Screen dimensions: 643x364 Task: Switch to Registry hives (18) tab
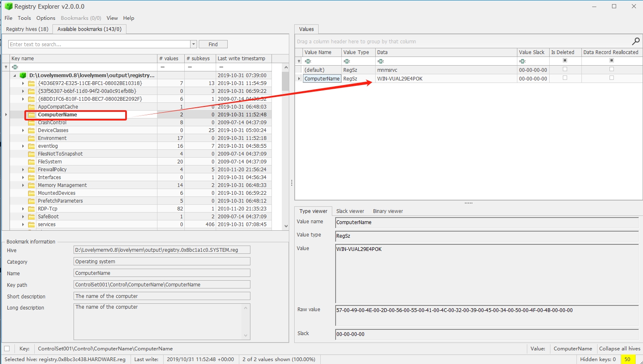pos(27,29)
